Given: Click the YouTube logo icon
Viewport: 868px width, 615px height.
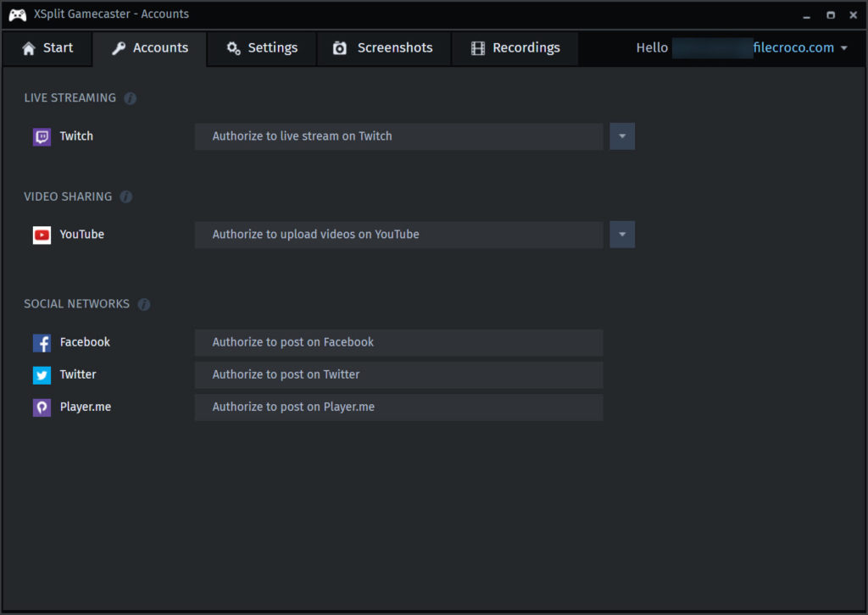Looking at the screenshot, I should coord(42,235).
